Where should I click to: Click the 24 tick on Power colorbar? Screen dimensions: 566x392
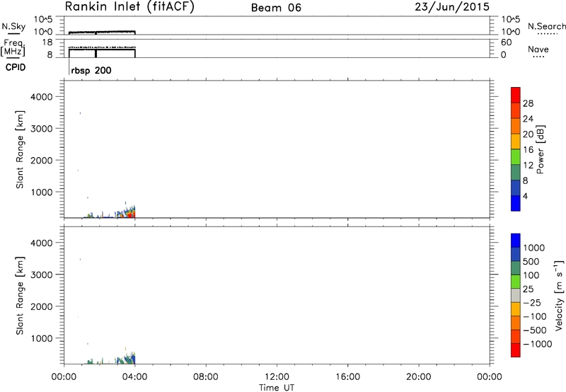coord(528,119)
